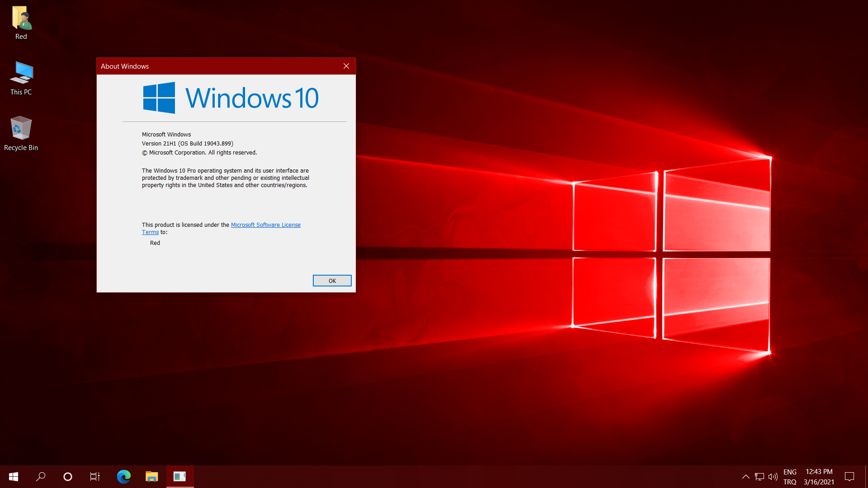
Task: Open the Windows Start menu
Action: pyautogui.click(x=14, y=477)
